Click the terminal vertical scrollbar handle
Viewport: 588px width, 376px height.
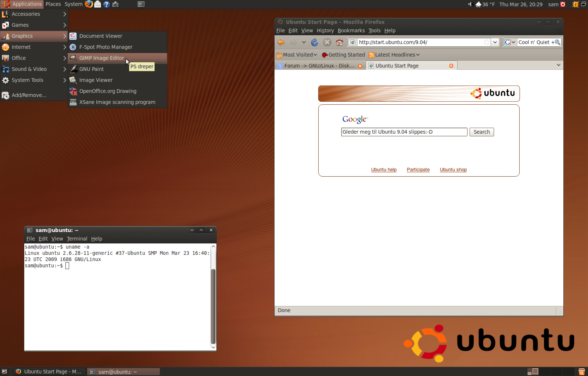213,307
